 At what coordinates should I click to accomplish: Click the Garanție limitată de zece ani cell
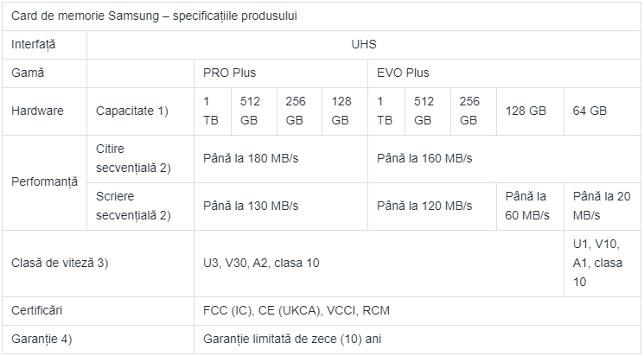(291, 339)
